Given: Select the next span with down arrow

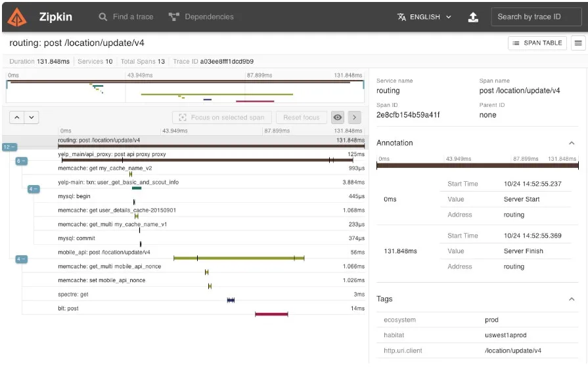Looking at the screenshot, I should pos(32,117).
